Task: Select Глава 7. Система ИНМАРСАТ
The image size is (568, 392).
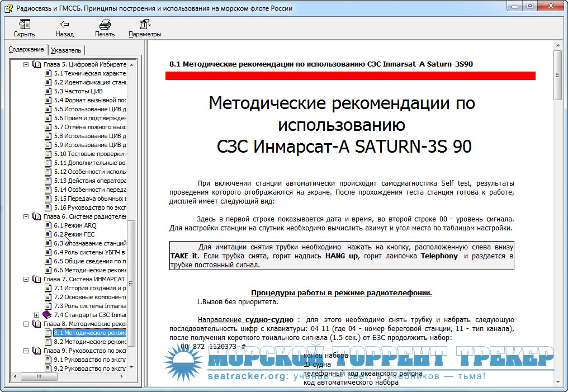Action: [x=84, y=280]
